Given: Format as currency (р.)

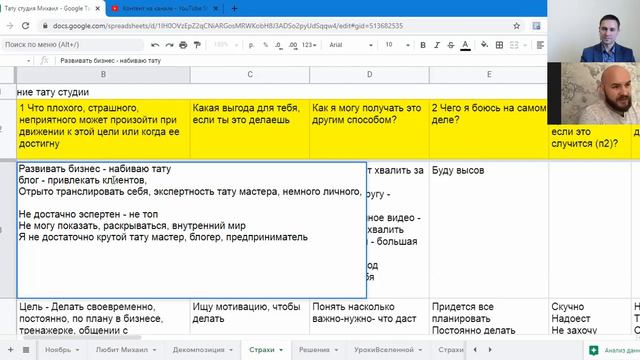Looking at the screenshot, I should pos(251,45).
